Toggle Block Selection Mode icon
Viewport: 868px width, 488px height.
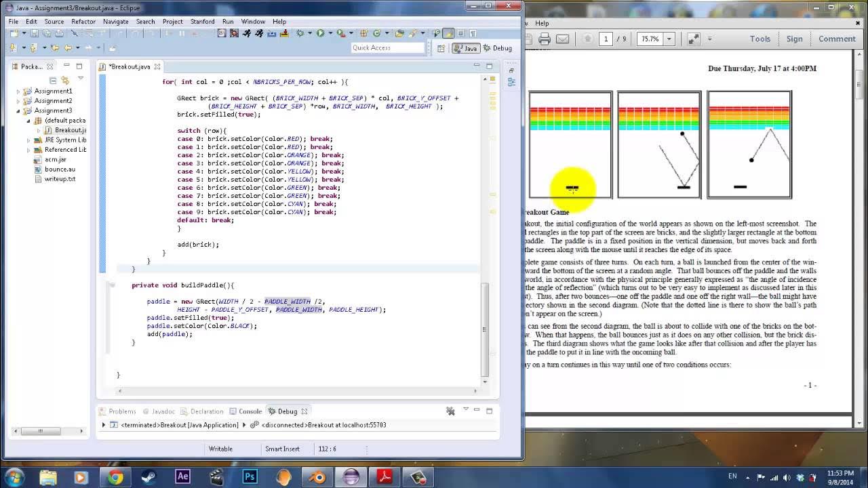461,33
